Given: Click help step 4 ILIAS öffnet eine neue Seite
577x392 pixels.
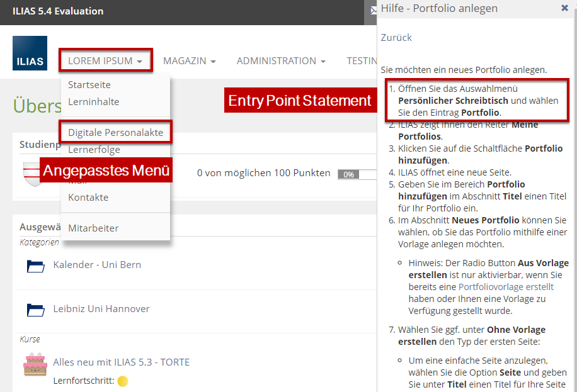Looking at the screenshot, I should point(454,172).
